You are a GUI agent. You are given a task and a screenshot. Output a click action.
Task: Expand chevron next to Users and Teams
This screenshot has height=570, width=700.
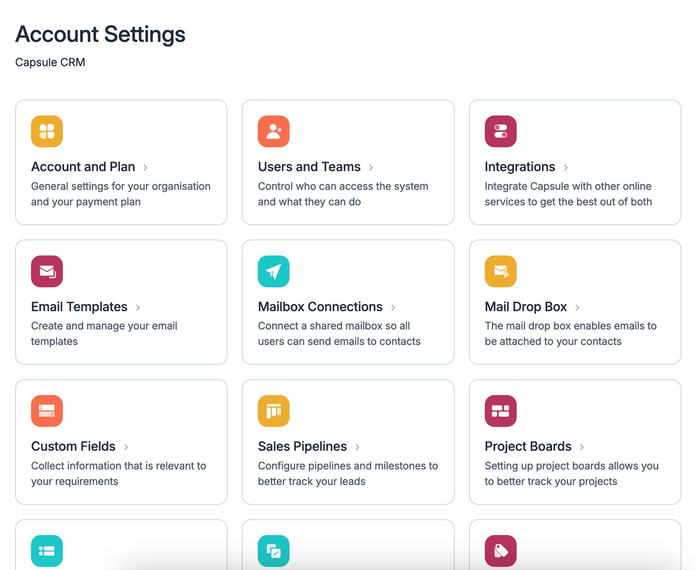click(371, 167)
